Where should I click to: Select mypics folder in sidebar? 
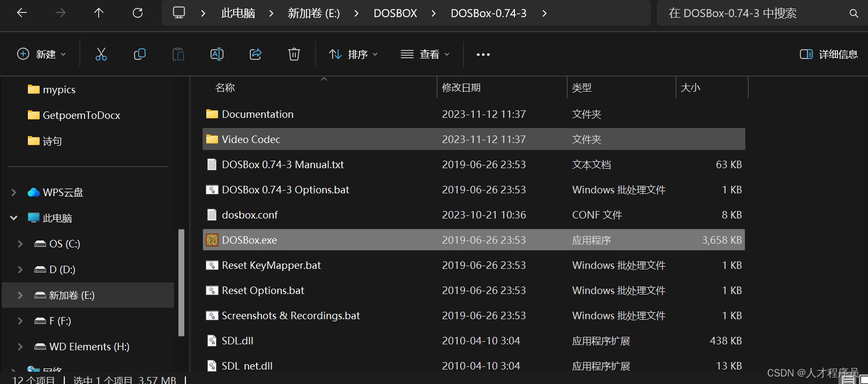(59, 89)
